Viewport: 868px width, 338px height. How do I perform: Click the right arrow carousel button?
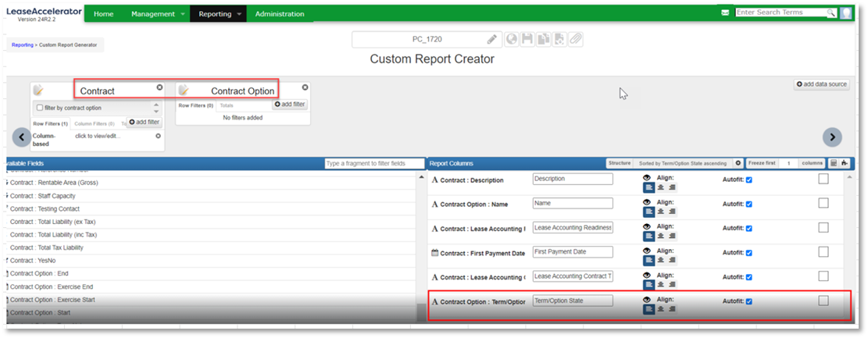[x=833, y=137]
